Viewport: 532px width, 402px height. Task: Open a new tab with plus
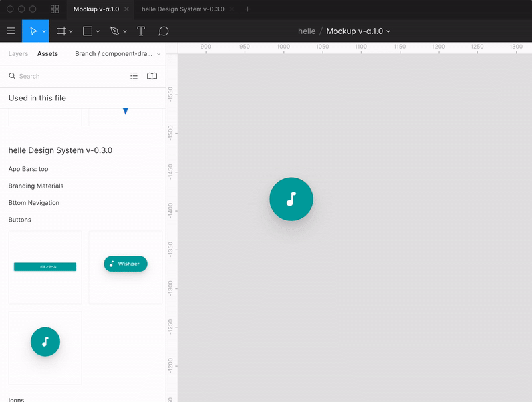click(247, 9)
